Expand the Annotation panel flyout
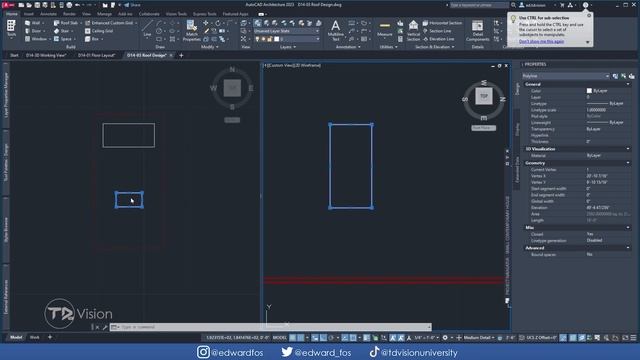The image size is (640, 360). (x=348, y=47)
